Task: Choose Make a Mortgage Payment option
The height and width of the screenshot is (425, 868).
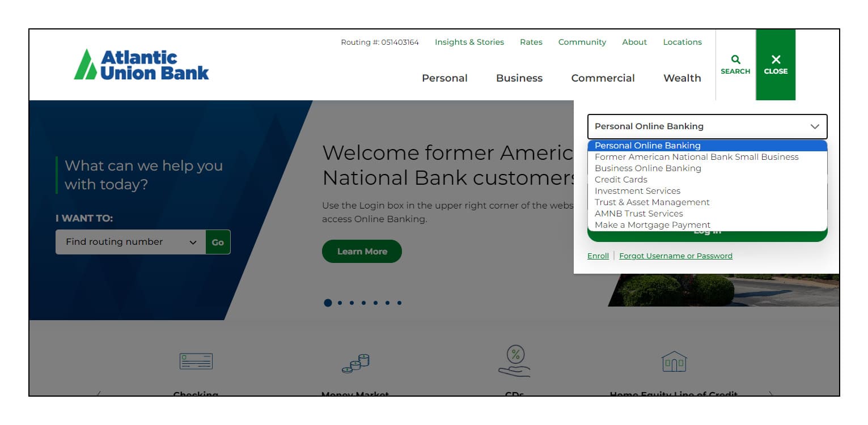Action: 708,225
